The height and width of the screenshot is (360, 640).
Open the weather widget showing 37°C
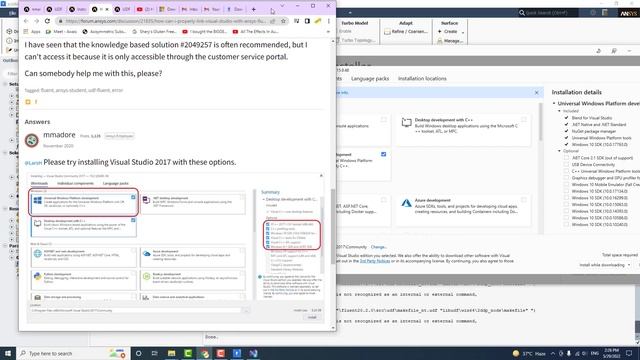[x=530, y=353]
